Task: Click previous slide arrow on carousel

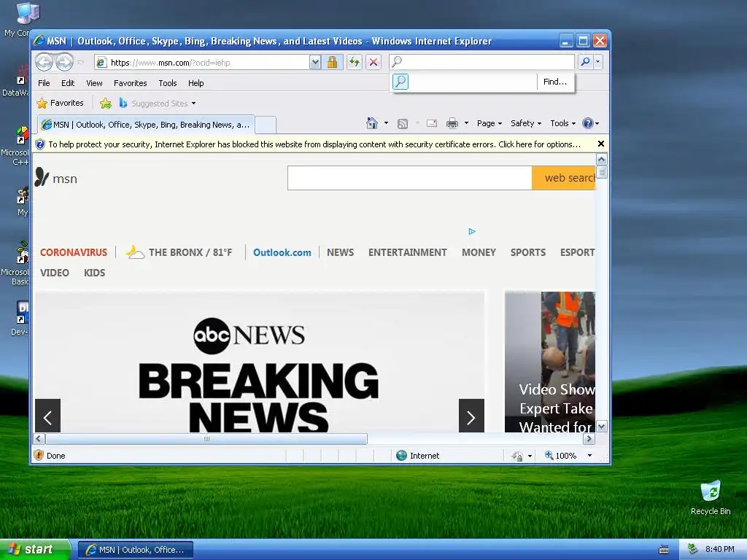Action: [47, 416]
